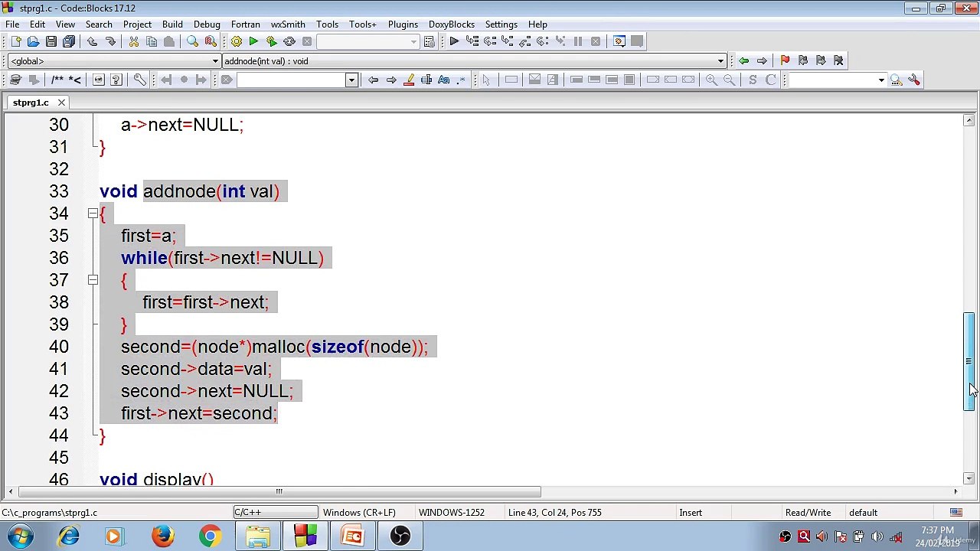Collapse the while loop fold at line 37

[x=93, y=280]
